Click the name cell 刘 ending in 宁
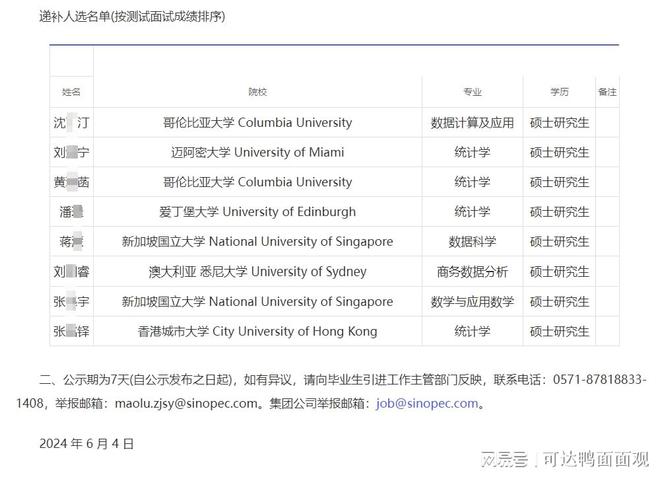Screen dimensions: 660x477 [x=71, y=152]
